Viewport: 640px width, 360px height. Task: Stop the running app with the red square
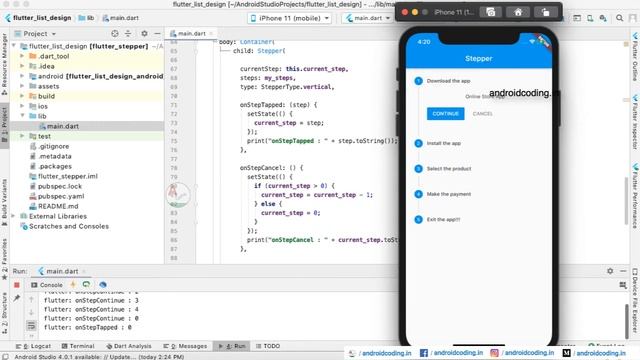(17, 285)
